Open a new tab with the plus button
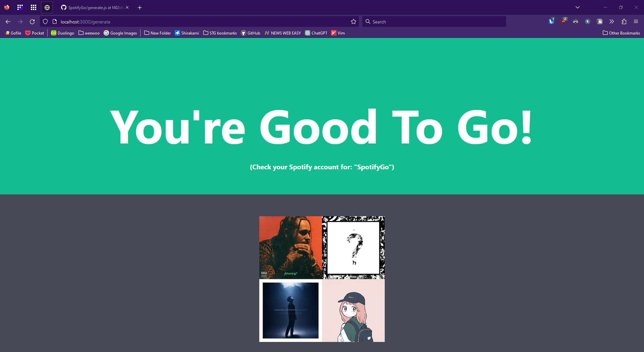The height and width of the screenshot is (352, 644). click(140, 7)
